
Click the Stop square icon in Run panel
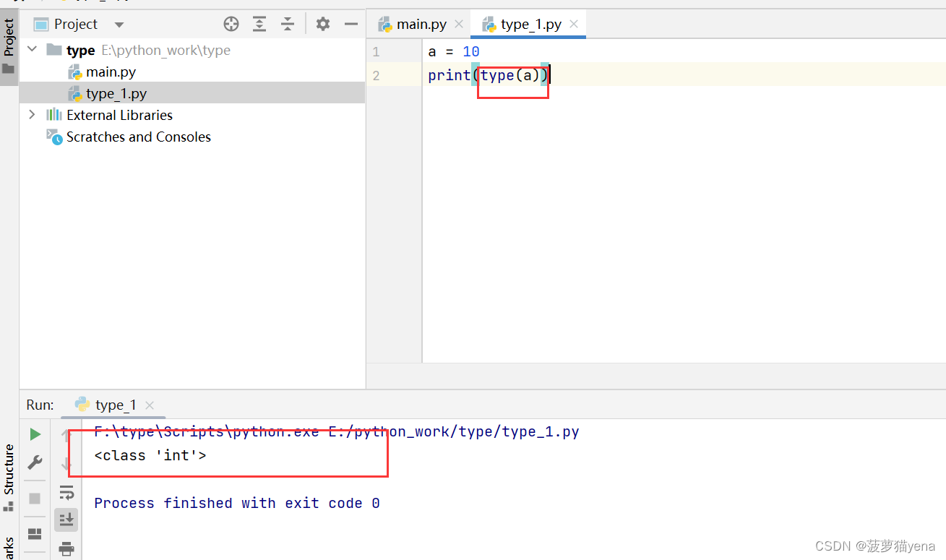pyautogui.click(x=35, y=499)
